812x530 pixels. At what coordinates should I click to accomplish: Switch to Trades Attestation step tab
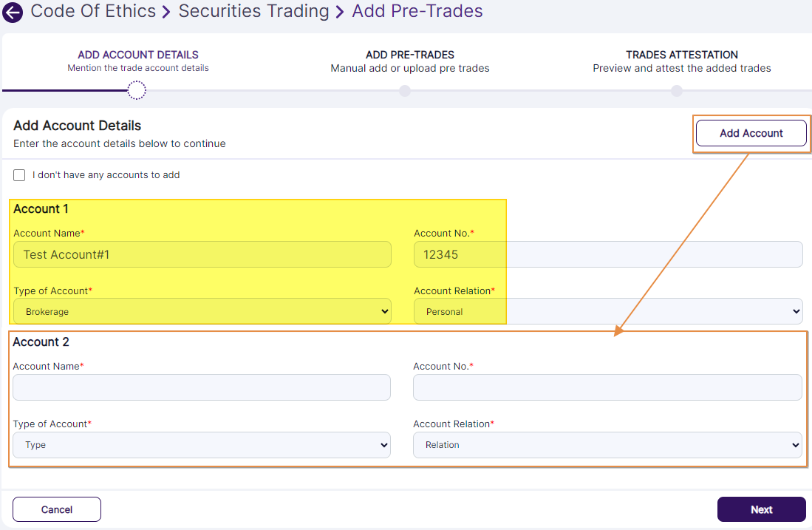coord(681,61)
